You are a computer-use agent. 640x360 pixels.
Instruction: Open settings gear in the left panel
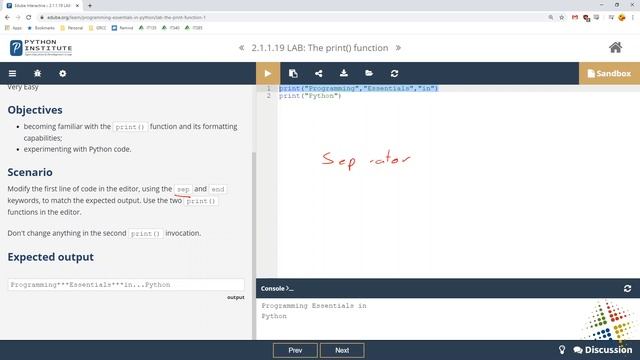[x=62, y=73]
